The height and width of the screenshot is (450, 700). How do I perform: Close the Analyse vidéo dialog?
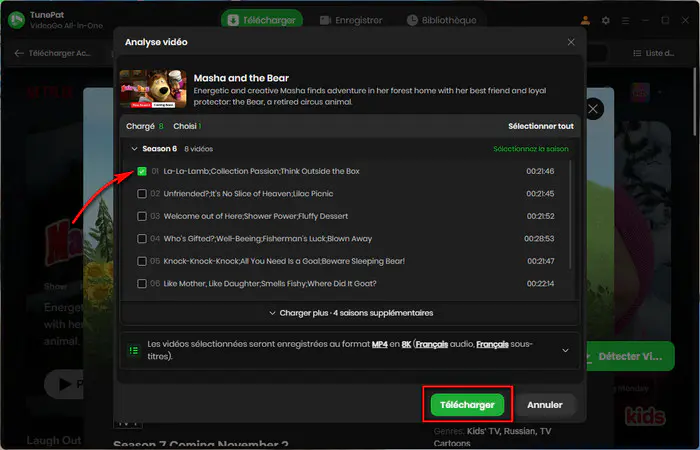[571, 42]
